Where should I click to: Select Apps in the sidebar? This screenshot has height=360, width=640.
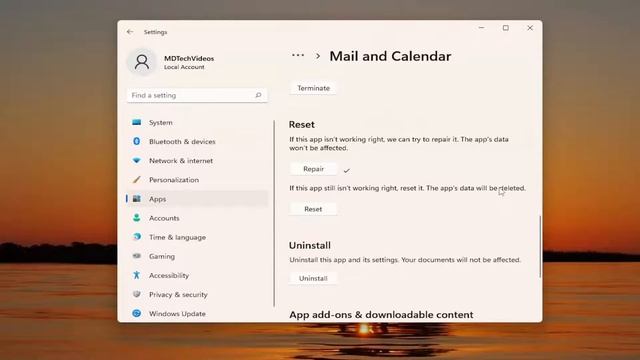pos(198,199)
